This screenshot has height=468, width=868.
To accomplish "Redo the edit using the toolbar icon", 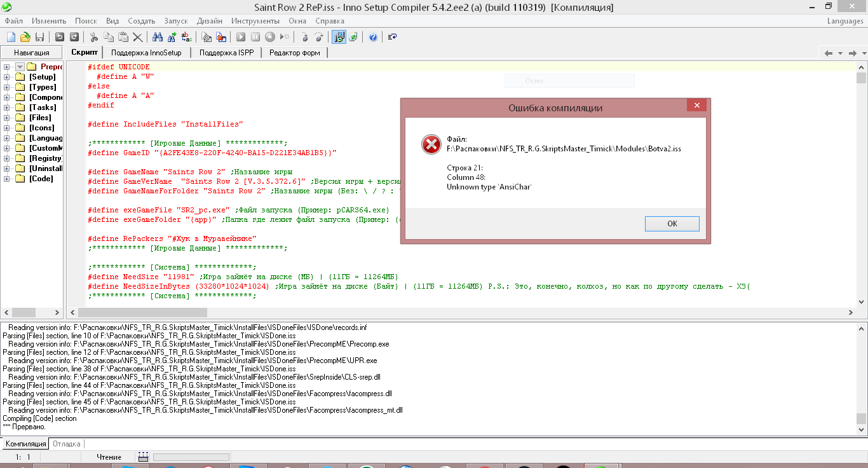I will [74, 37].
